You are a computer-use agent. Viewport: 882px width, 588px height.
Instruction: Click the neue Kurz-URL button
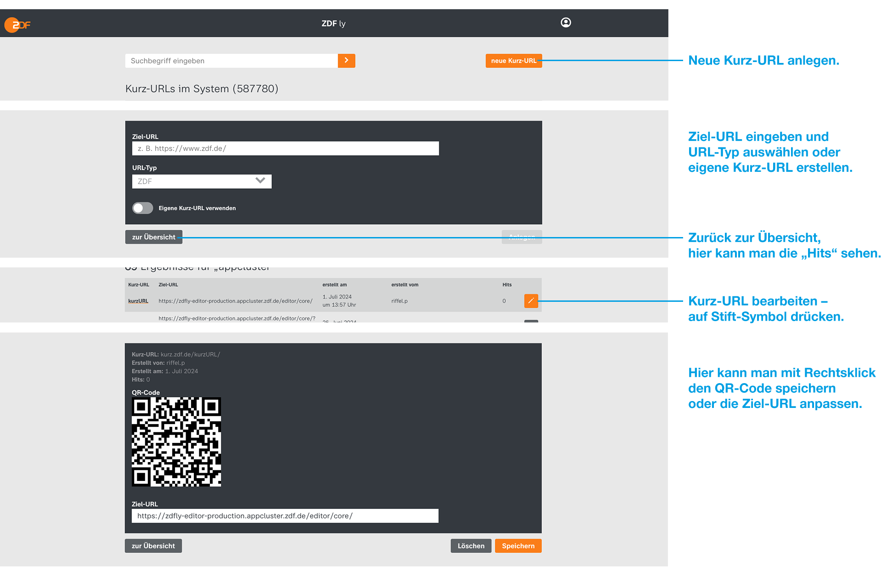(x=513, y=61)
